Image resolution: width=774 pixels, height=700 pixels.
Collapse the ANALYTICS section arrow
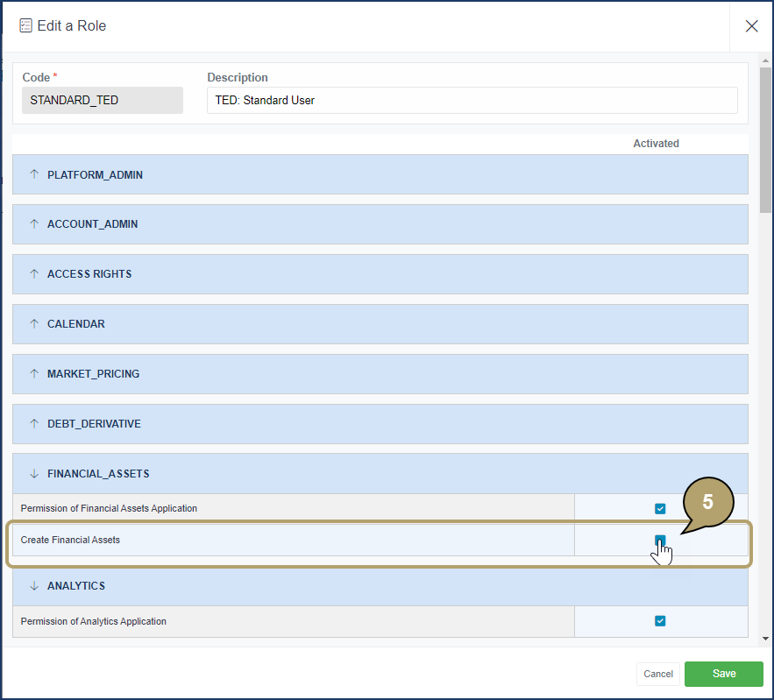coord(35,586)
